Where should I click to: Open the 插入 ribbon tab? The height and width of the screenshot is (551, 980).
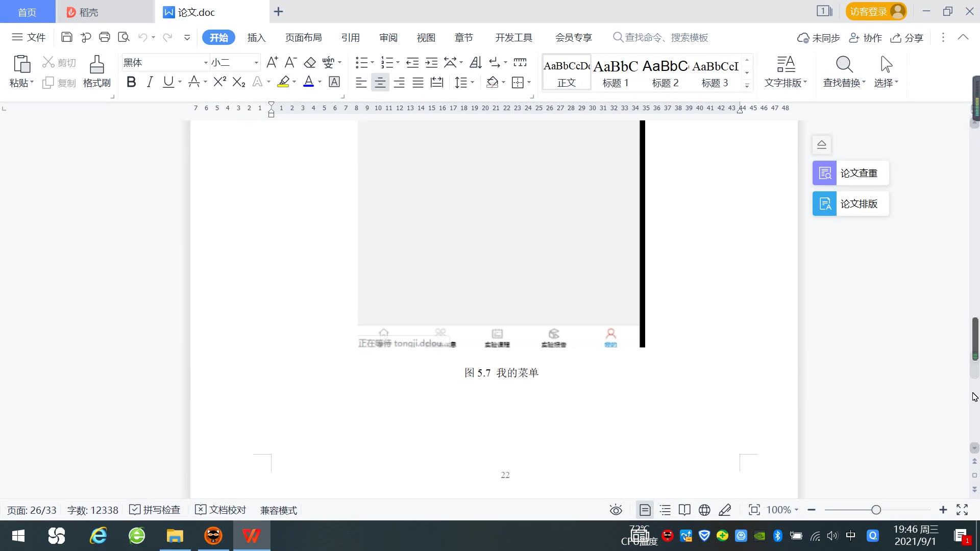(256, 38)
